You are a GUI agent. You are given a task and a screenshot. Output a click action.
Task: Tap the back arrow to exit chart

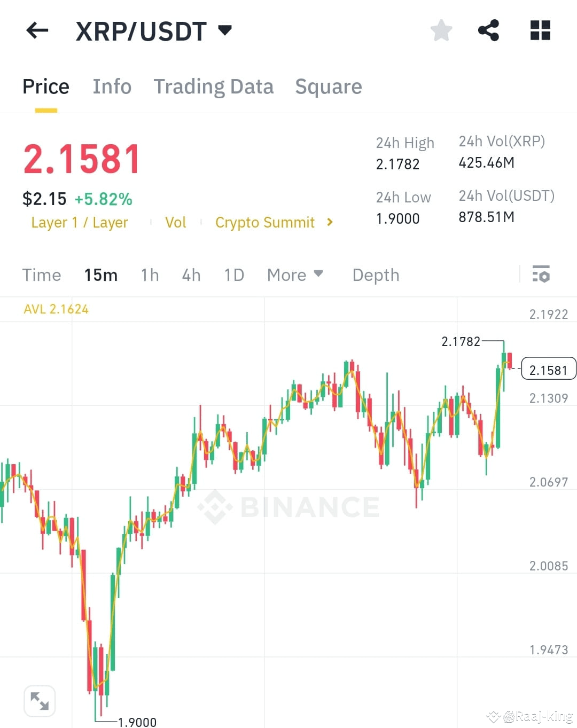[x=37, y=30]
